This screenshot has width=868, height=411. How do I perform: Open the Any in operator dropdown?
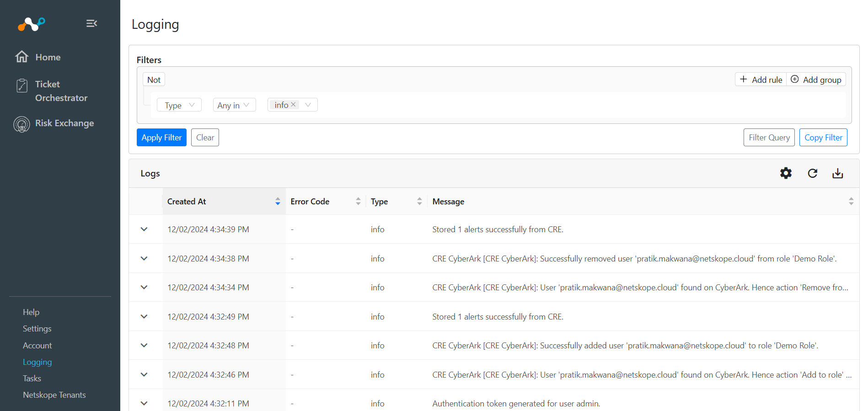(234, 105)
